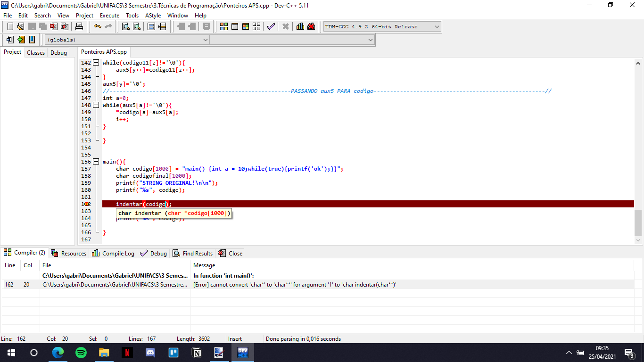Open the Resources bottom tab
This screenshot has width=644, height=362.
[x=69, y=253]
